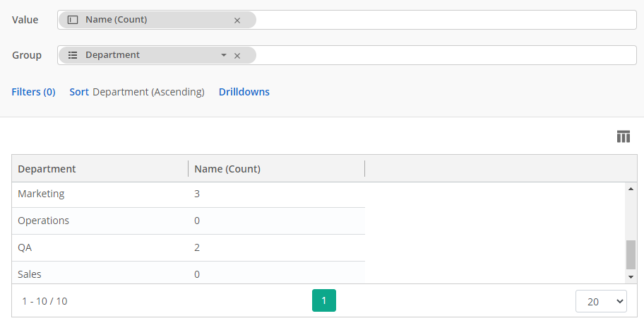The width and height of the screenshot is (644, 328).
Task: Open the page size dropdown showing 20
Action: tap(600, 301)
